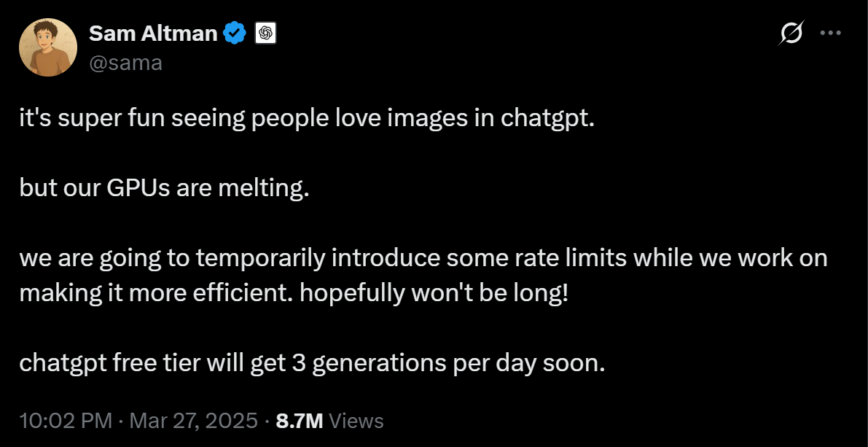The width and height of the screenshot is (868, 447).
Task: Click the Grok slashed-circle icon
Action: [x=791, y=33]
